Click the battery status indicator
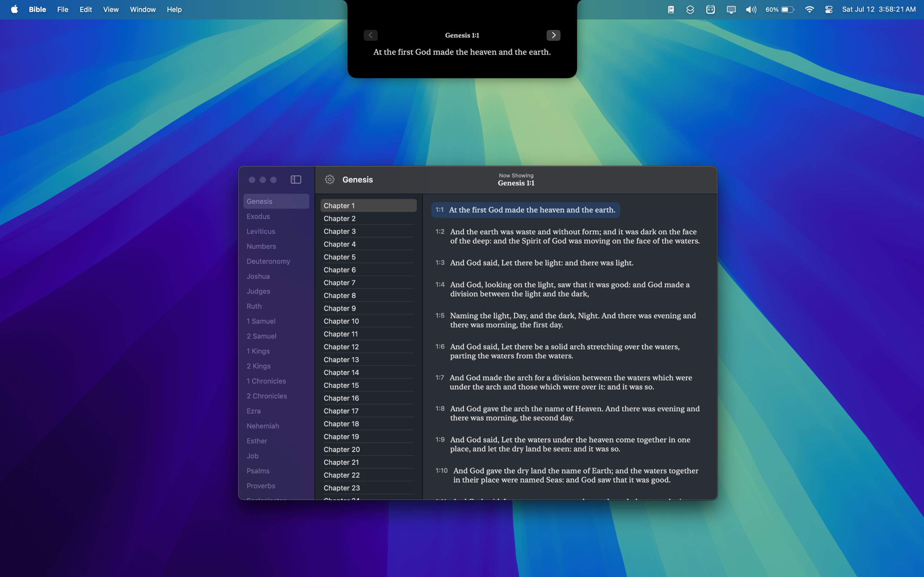The image size is (924, 577). [x=780, y=10]
